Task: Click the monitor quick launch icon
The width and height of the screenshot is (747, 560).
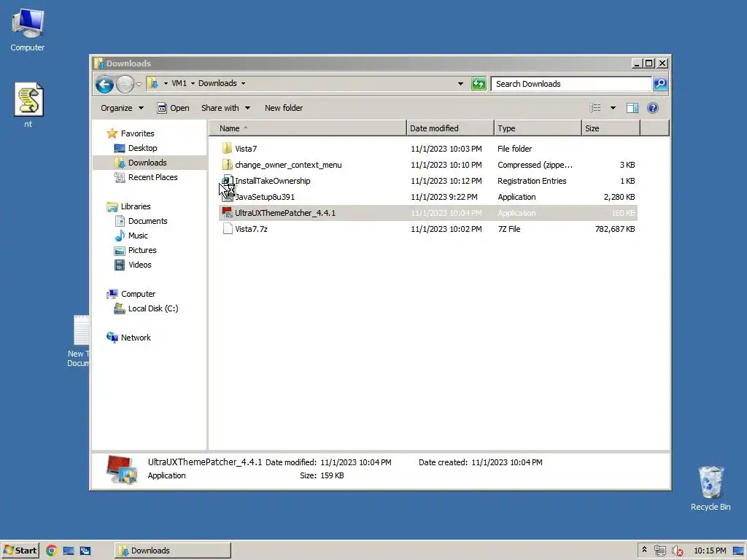Action: click(x=68, y=551)
